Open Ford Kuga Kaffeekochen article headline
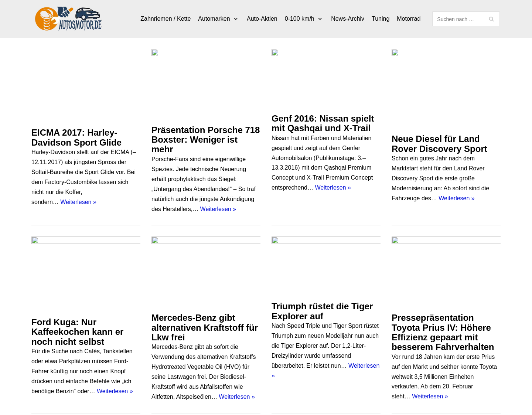Screen dimensions: 532x415 click(x=78, y=332)
